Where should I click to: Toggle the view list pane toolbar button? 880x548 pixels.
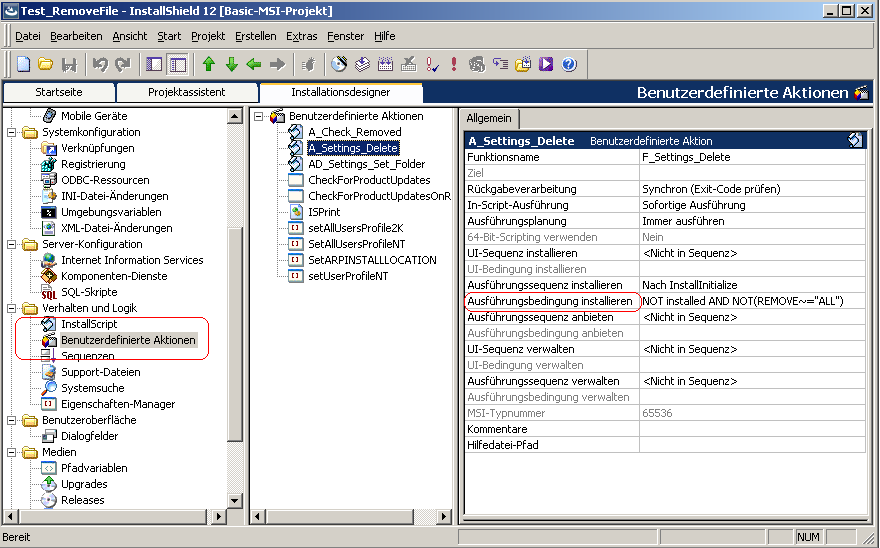[x=154, y=64]
